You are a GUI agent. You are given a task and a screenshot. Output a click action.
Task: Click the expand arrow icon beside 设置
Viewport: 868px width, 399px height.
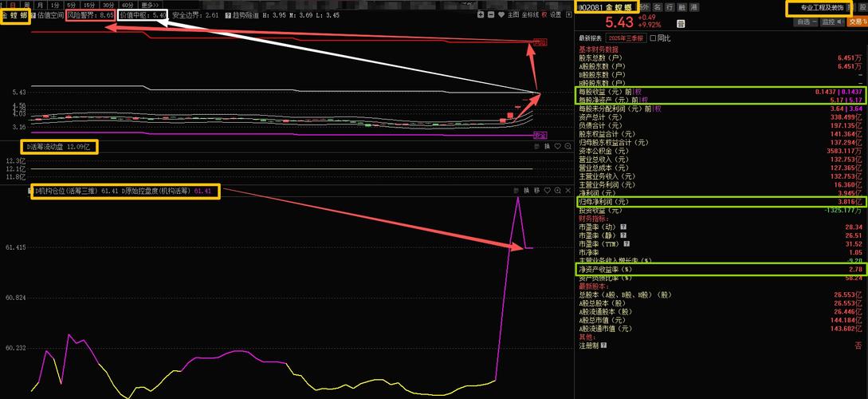point(568,14)
